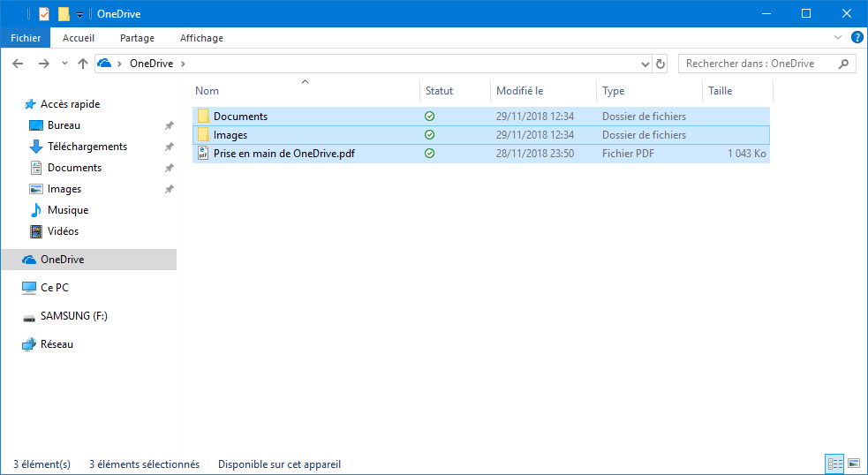Maximize the OneDrive window
This screenshot has width=868, height=475.
[806, 14]
